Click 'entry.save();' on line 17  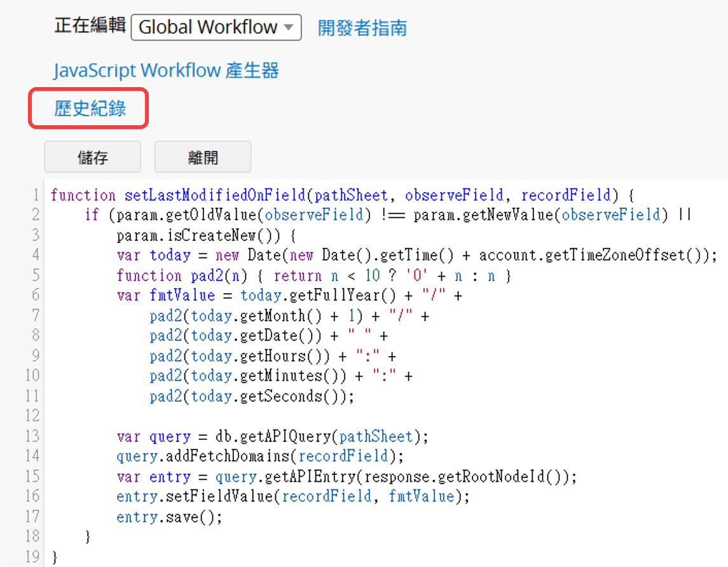point(170,517)
